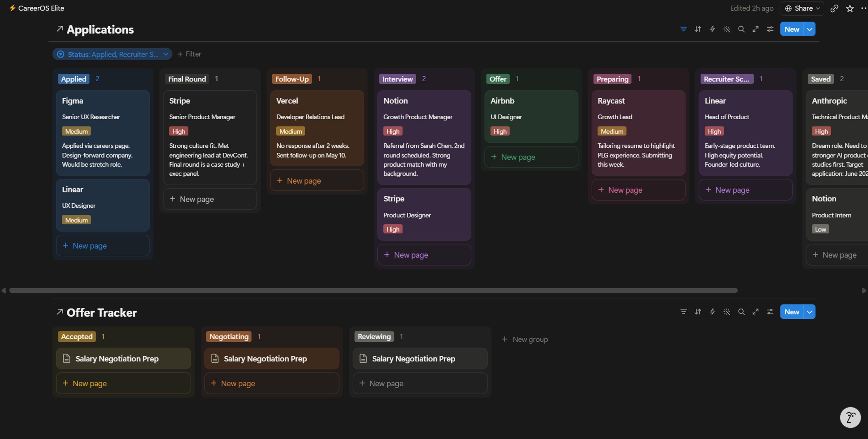This screenshot has height=439, width=868.
Task: Expand Offer Tracker to full page
Action: (755, 312)
